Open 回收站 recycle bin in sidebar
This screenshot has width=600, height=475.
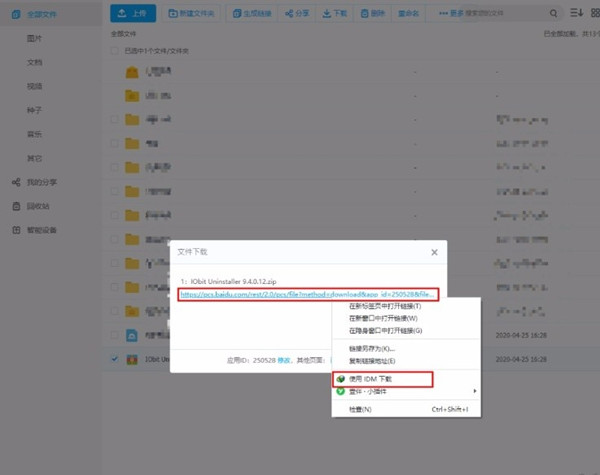tap(38, 206)
